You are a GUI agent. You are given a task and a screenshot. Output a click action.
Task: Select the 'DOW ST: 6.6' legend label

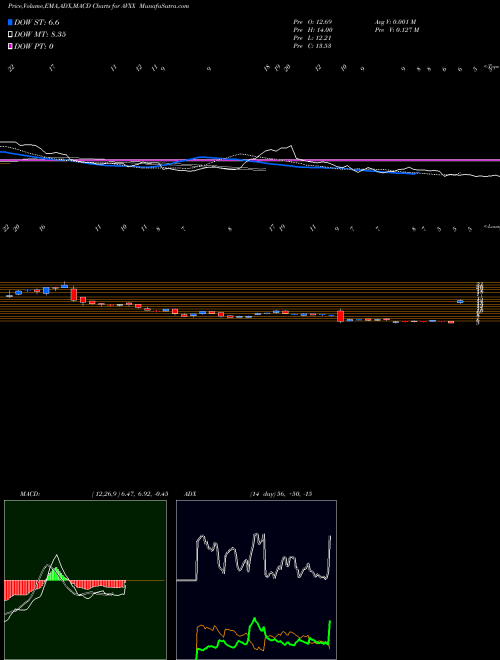(x=39, y=23)
